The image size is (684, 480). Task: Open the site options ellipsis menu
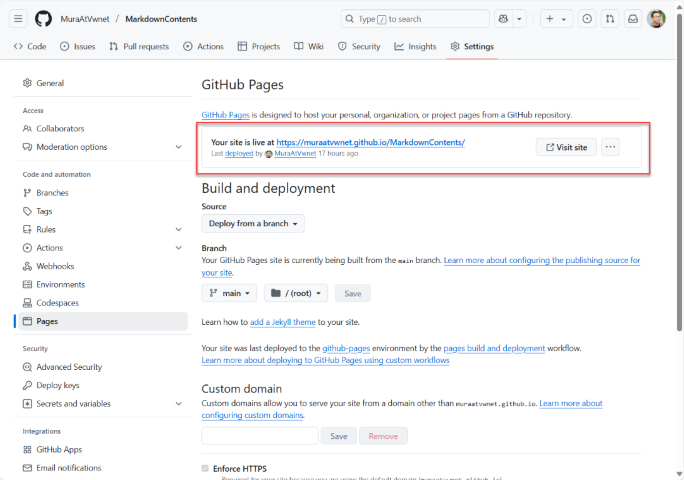[x=610, y=147]
